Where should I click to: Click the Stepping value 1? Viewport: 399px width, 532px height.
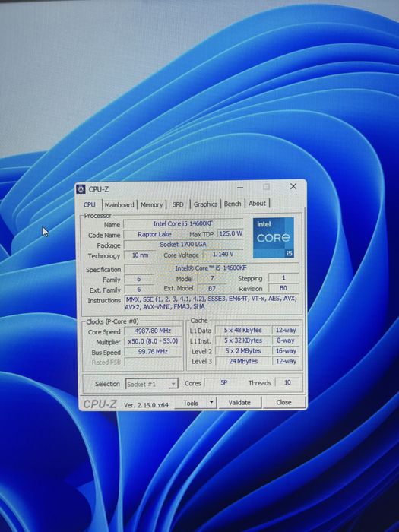(283, 278)
